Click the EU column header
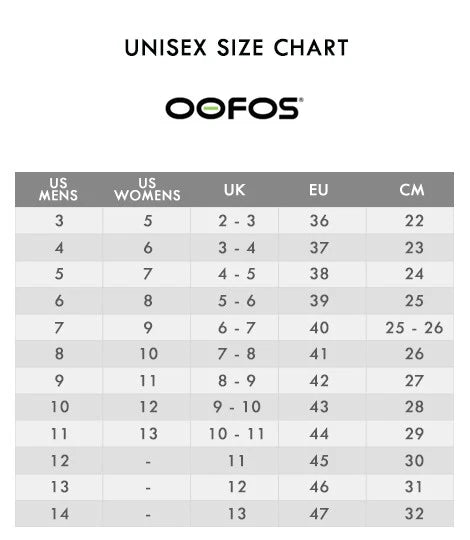Image resolution: width=470 pixels, height=540 pixels. tap(318, 190)
